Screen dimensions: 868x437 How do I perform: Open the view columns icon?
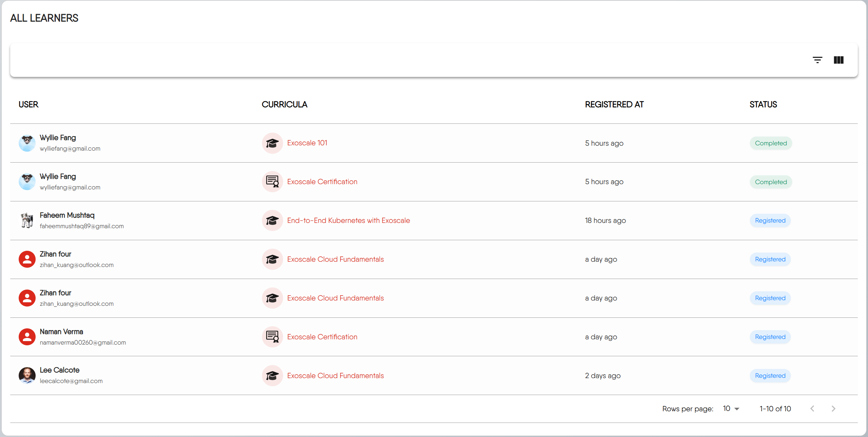(838, 60)
